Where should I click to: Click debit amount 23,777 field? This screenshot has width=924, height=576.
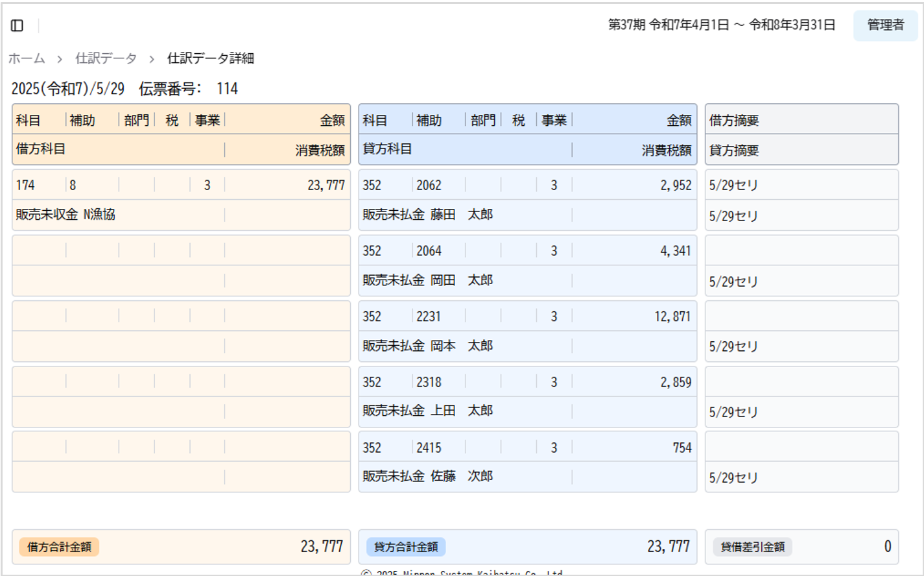pyautogui.click(x=326, y=186)
